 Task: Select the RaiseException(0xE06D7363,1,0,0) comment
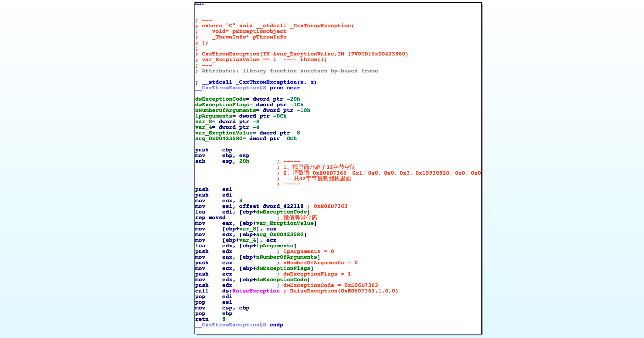point(344,291)
